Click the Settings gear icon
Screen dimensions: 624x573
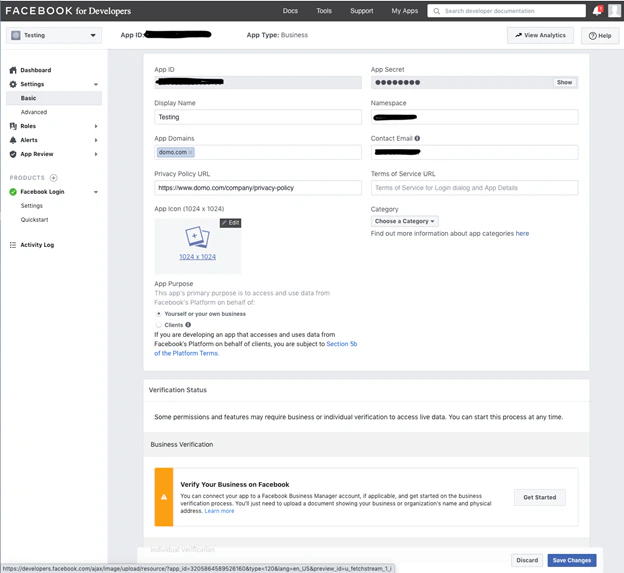click(13, 84)
